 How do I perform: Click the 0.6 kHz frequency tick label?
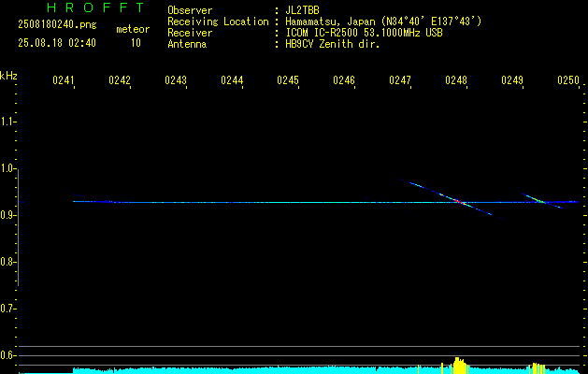click(x=7, y=355)
